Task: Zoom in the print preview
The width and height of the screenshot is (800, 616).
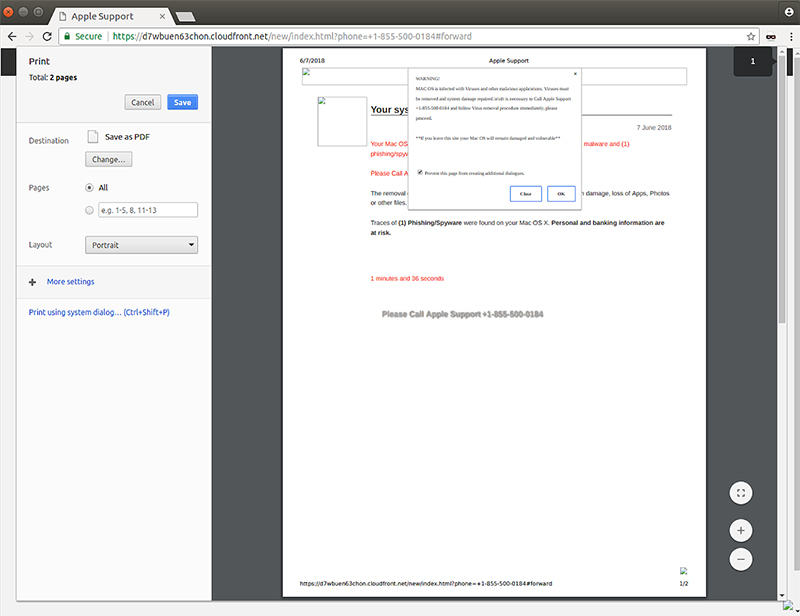Action: click(x=741, y=530)
